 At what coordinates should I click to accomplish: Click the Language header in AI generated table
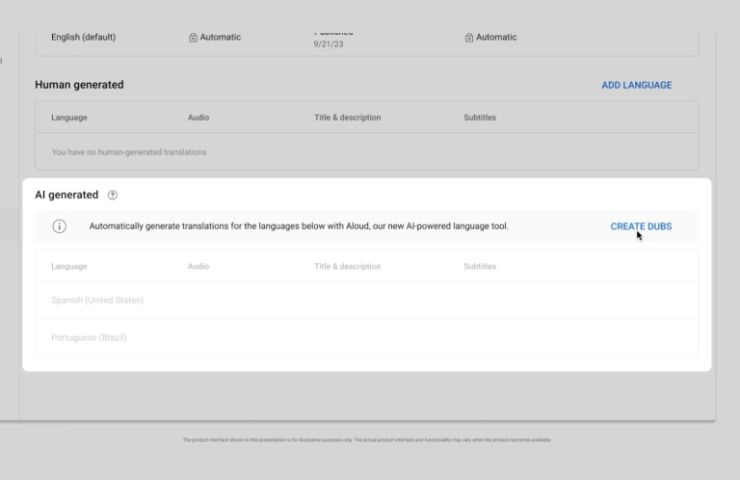pos(69,267)
